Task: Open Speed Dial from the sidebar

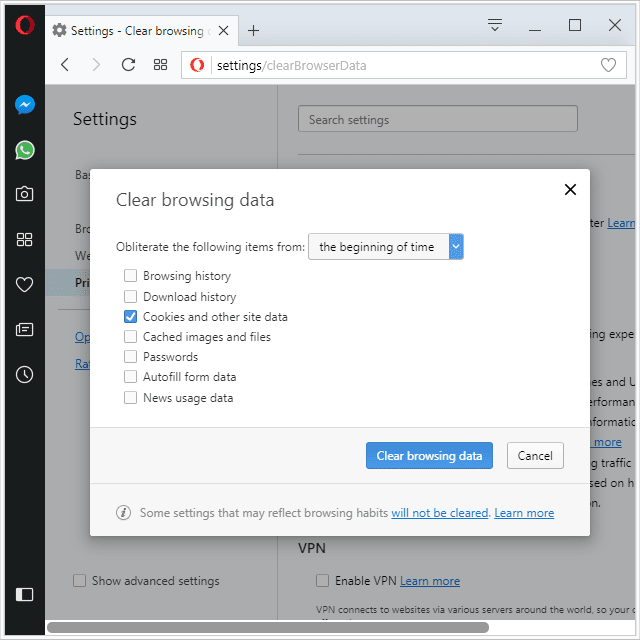Action: 24,240
